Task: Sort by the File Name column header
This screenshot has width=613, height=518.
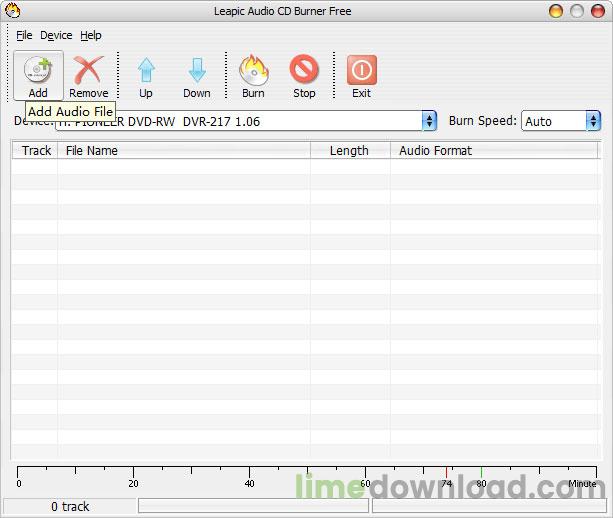Action: 184,151
